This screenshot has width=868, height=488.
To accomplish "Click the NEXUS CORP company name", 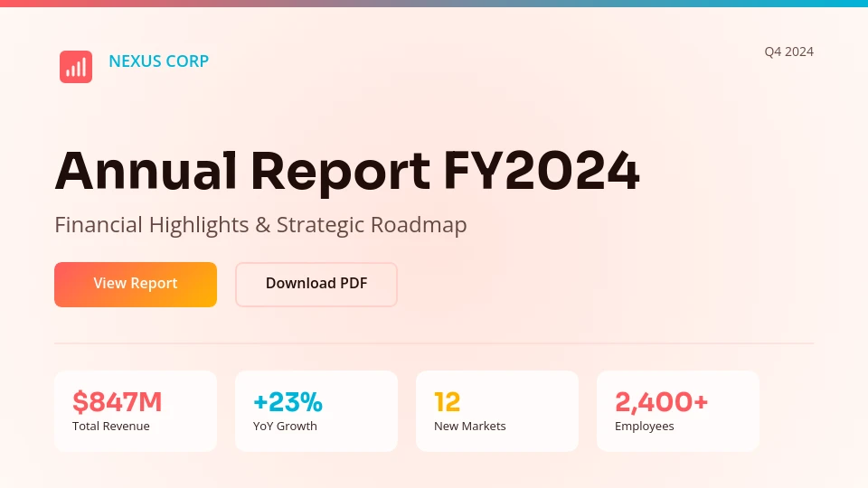I will [x=158, y=61].
